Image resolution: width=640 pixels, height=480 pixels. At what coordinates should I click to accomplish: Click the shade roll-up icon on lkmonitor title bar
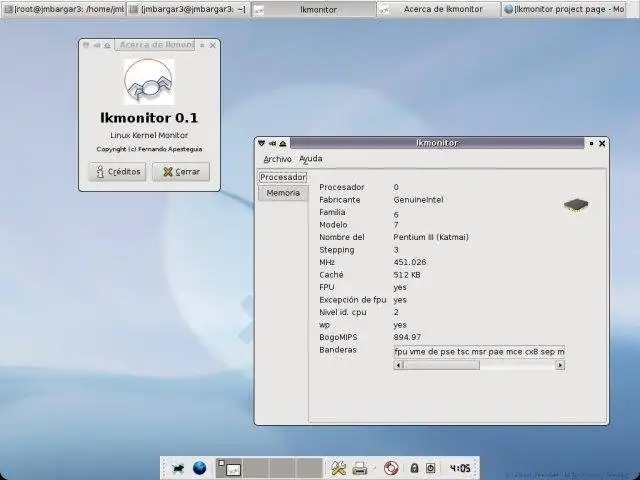pos(283,143)
